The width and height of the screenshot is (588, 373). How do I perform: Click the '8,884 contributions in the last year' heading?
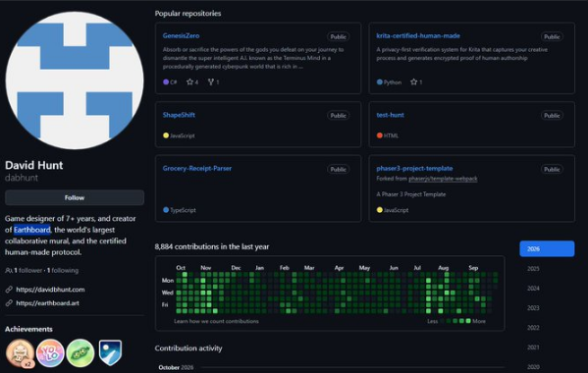[x=212, y=246]
